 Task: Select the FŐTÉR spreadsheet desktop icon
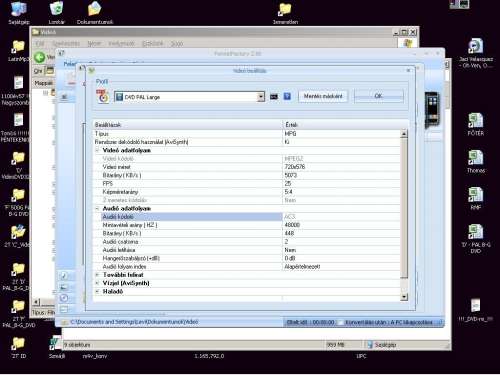coord(476,124)
